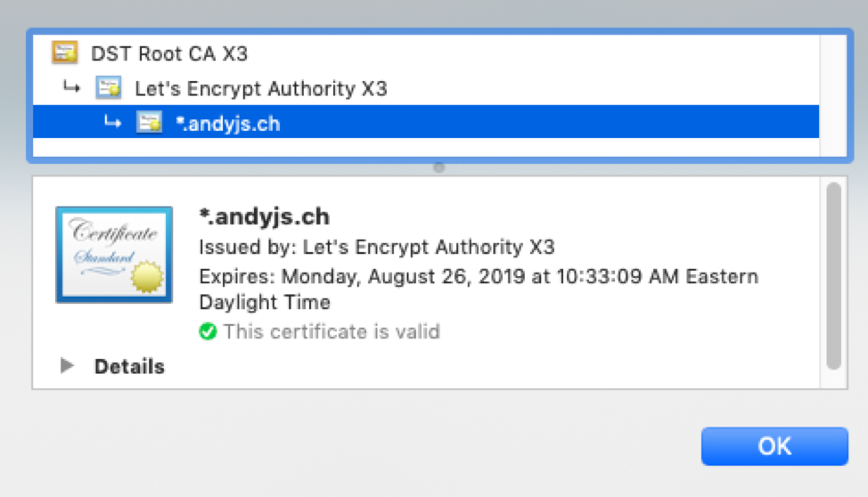Click the bold *.andyjs.ch certificate title
The width and height of the screenshot is (868, 497).
[264, 216]
